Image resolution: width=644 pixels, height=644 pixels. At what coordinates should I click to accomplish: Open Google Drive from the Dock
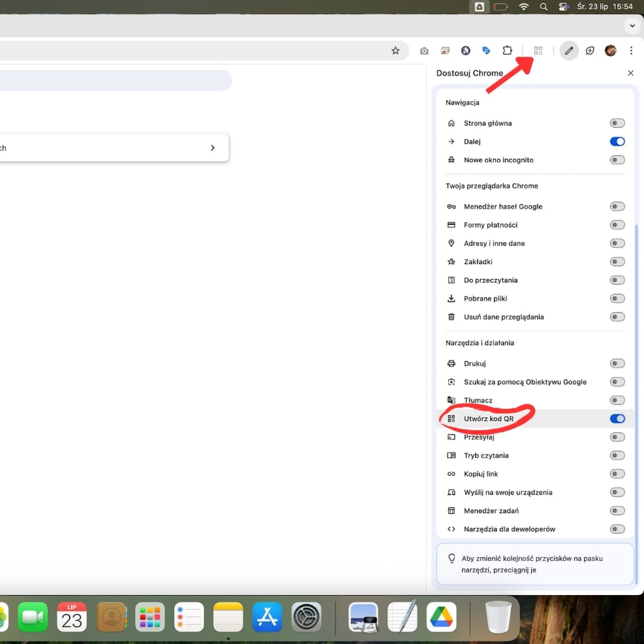tap(441, 617)
